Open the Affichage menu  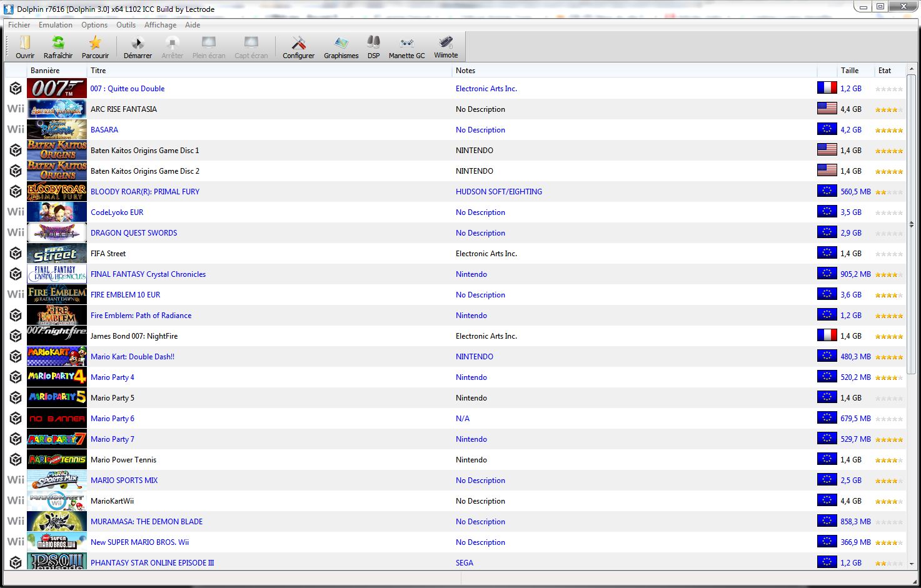[160, 25]
